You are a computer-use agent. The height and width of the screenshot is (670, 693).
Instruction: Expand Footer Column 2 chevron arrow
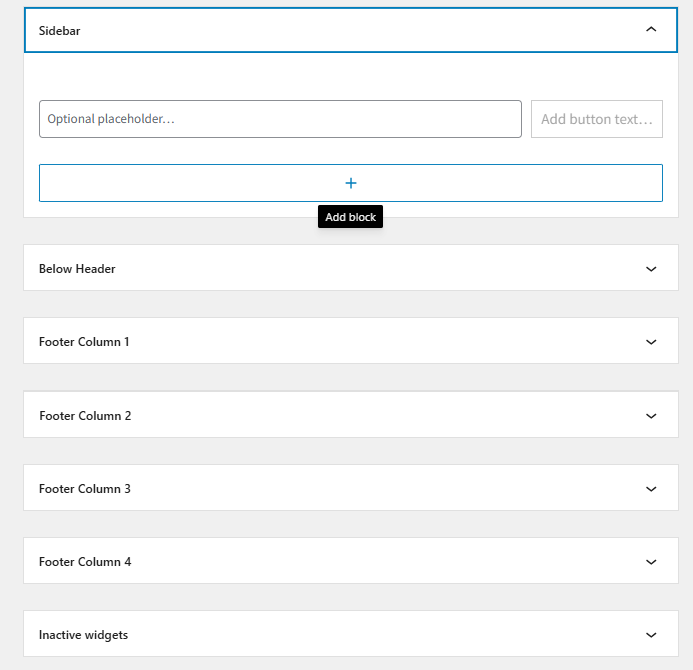pyautogui.click(x=651, y=415)
